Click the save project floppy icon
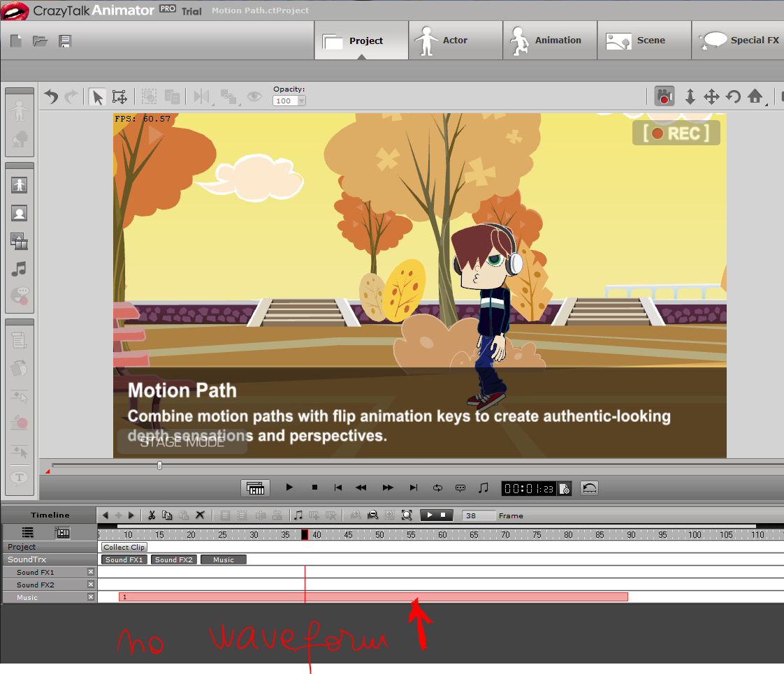This screenshot has height=674, width=784. 65,41
